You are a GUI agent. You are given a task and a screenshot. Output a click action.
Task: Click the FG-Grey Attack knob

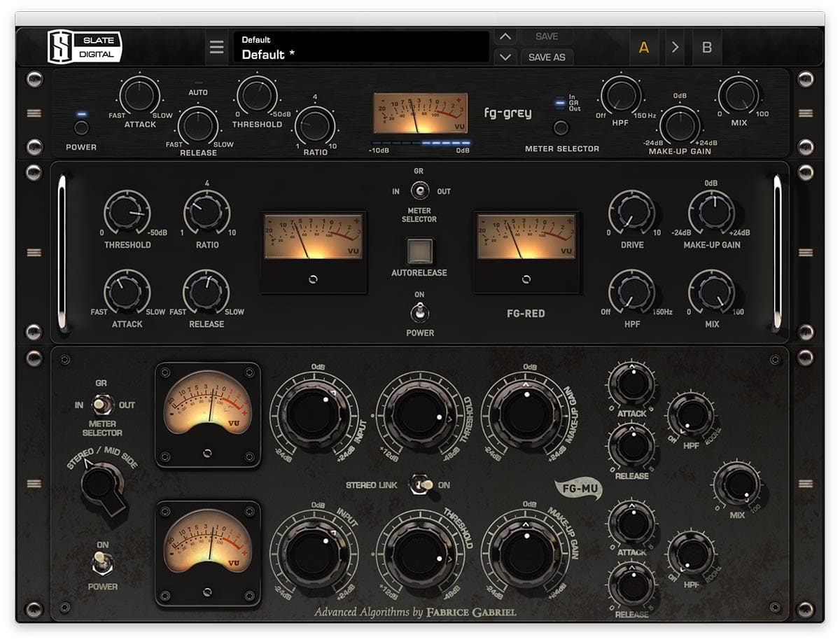point(140,96)
